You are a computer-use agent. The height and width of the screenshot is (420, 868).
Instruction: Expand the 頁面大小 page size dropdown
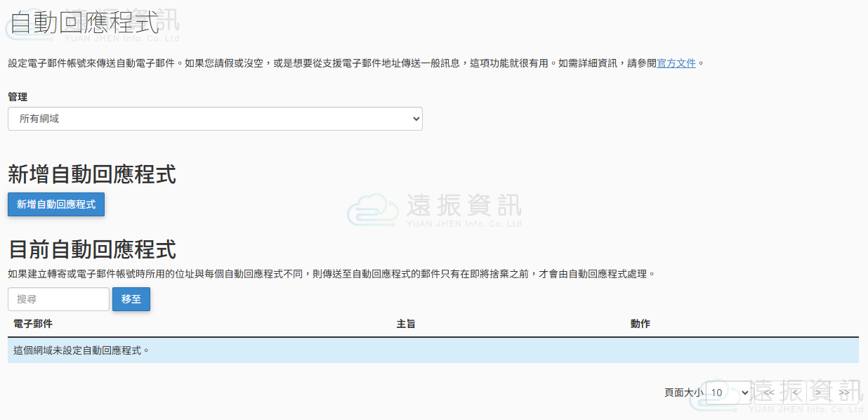[x=728, y=393]
